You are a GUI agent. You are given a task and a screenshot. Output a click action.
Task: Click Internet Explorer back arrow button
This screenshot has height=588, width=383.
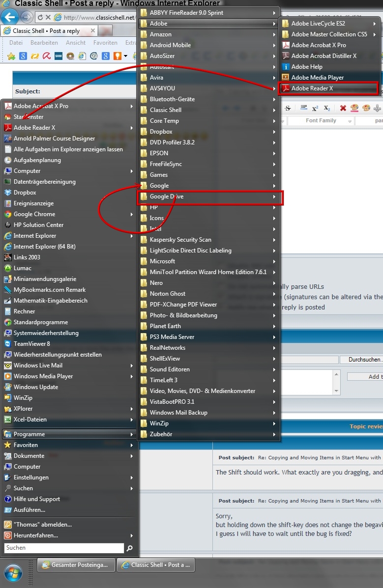(x=10, y=17)
